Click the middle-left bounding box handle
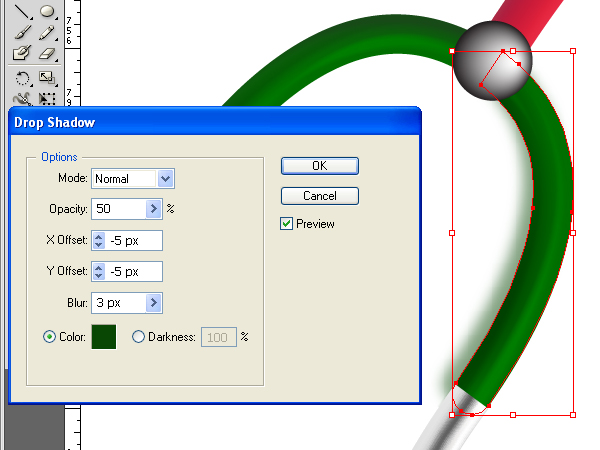This screenshot has width=600, height=450. pyautogui.click(x=452, y=233)
